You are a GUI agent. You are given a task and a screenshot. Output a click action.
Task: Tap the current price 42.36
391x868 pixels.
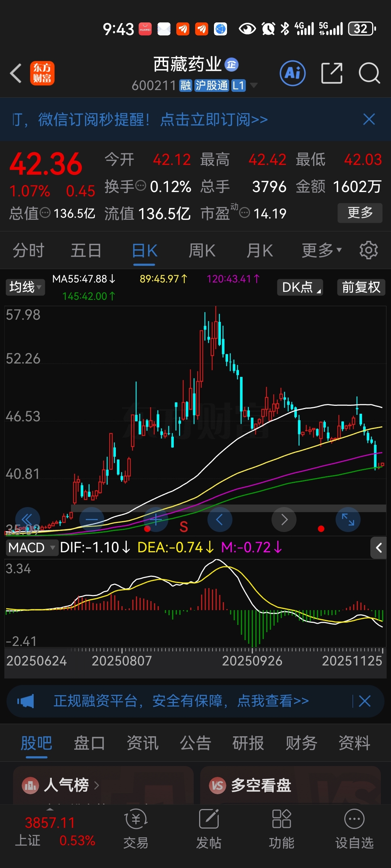pyautogui.click(x=46, y=164)
